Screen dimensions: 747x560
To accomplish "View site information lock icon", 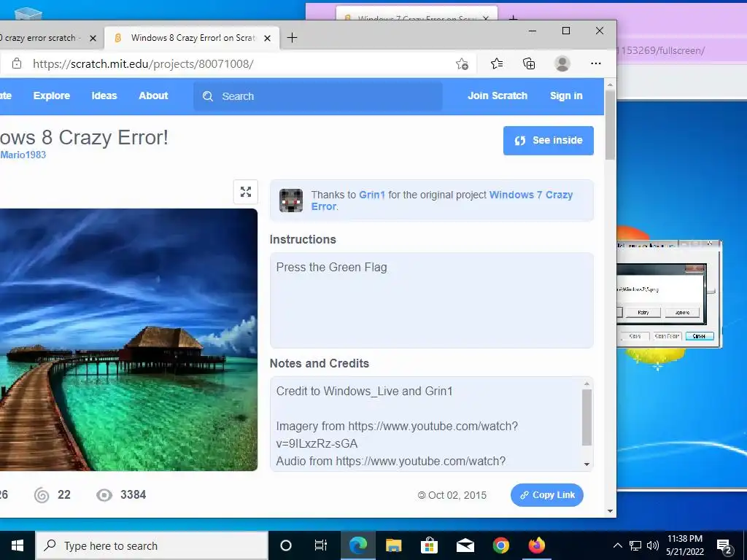I will pyautogui.click(x=17, y=63).
